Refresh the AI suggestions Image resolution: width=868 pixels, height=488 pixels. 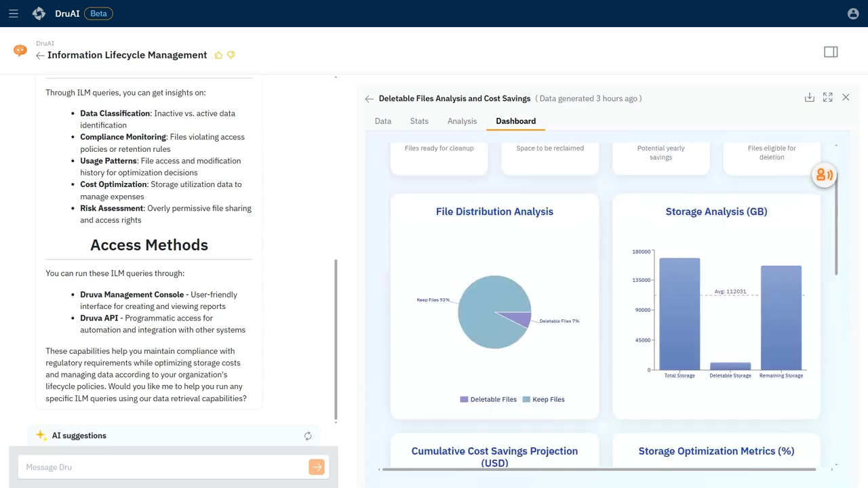coord(308,436)
